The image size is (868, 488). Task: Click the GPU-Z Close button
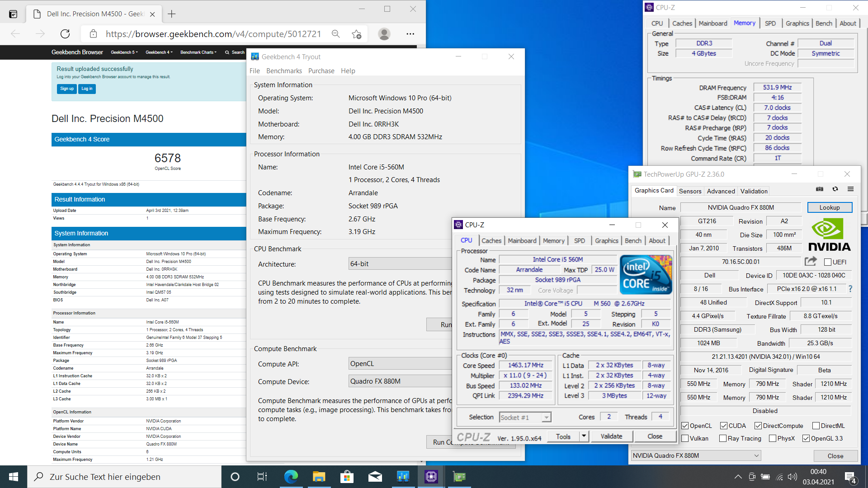[835, 456]
